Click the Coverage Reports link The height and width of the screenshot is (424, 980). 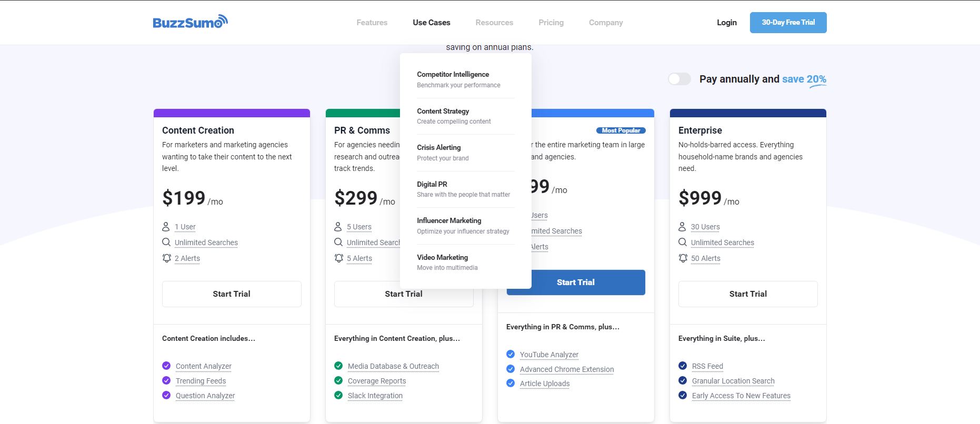click(377, 381)
